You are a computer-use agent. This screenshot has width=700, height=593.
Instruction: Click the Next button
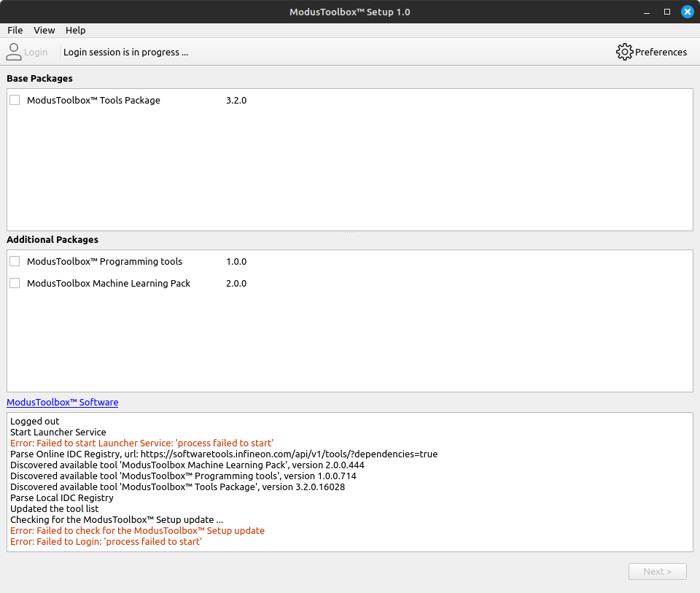pos(657,571)
